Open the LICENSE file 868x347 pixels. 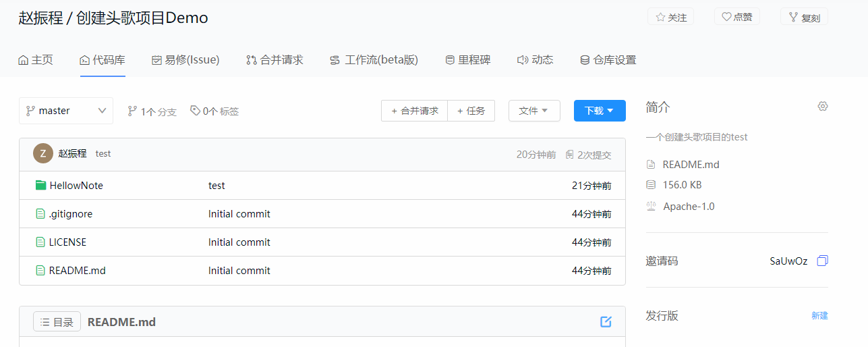pyautogui.click(x=67, y=242)
